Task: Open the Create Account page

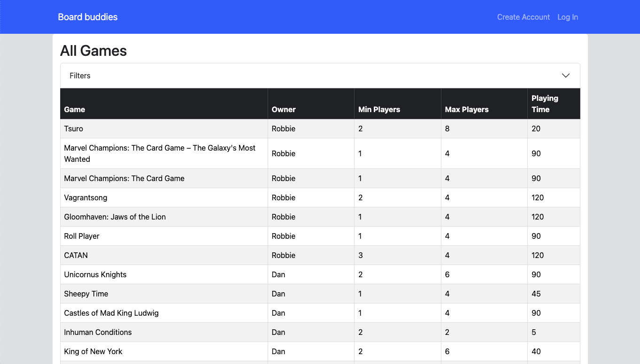Action: point(524,17)
